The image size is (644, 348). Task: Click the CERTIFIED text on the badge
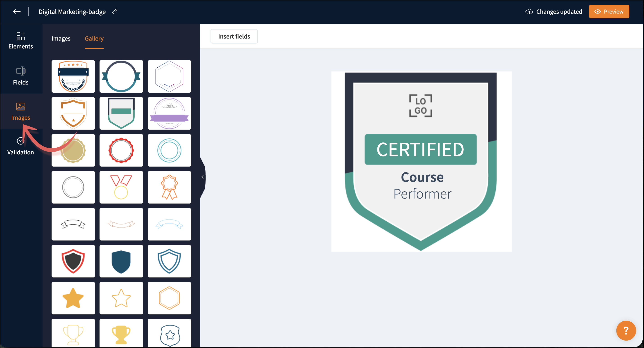coord(420,149)
